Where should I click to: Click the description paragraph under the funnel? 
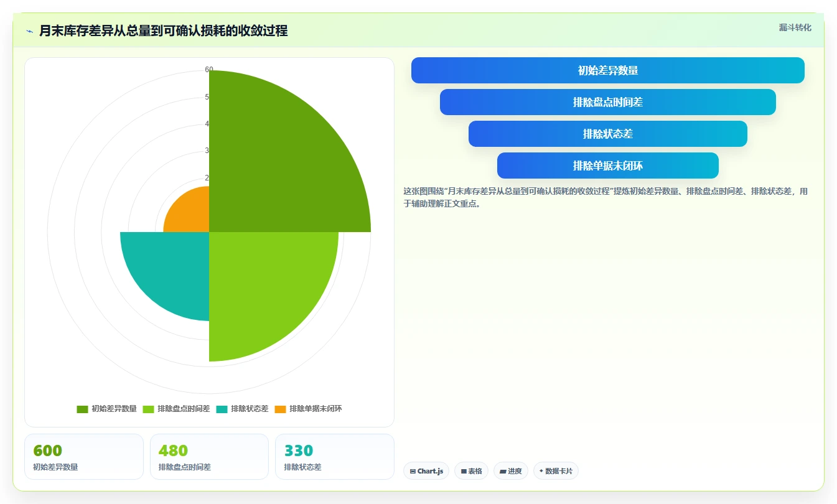pos(606,197)
